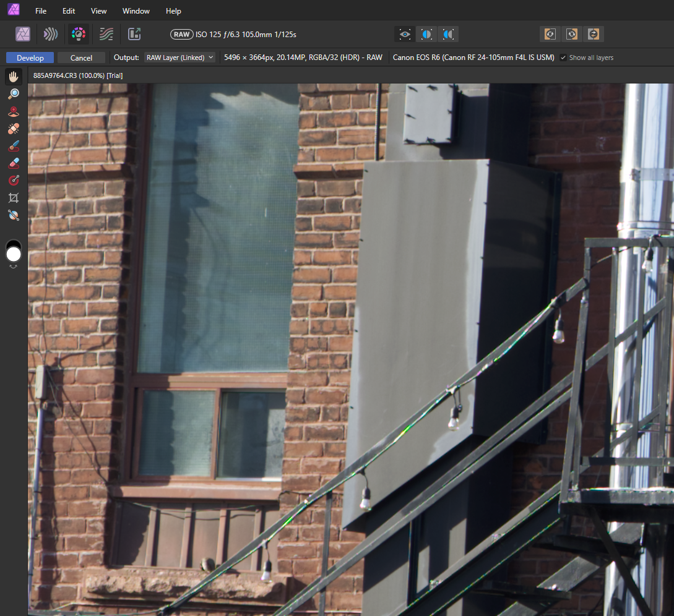Click the Sync Before icon
This screenshot has width=674, height=616.
coord(550,35)
